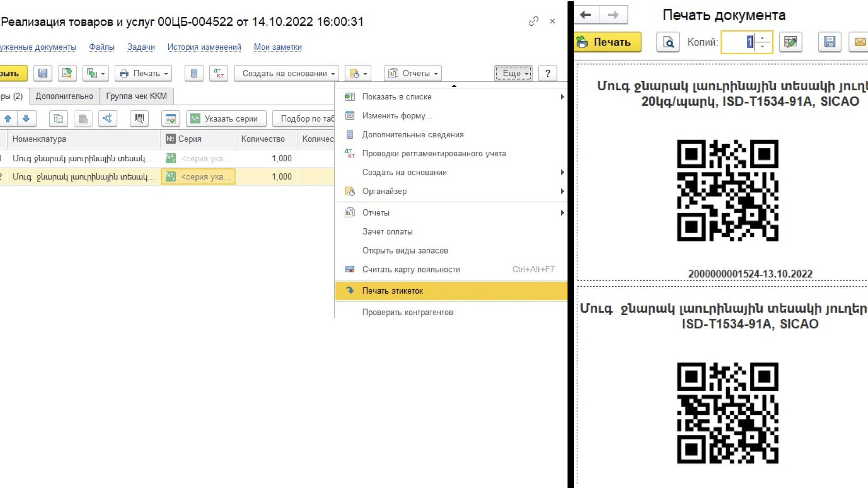
Task: Expand the Печать dropdown button
Action: (144, 73)
